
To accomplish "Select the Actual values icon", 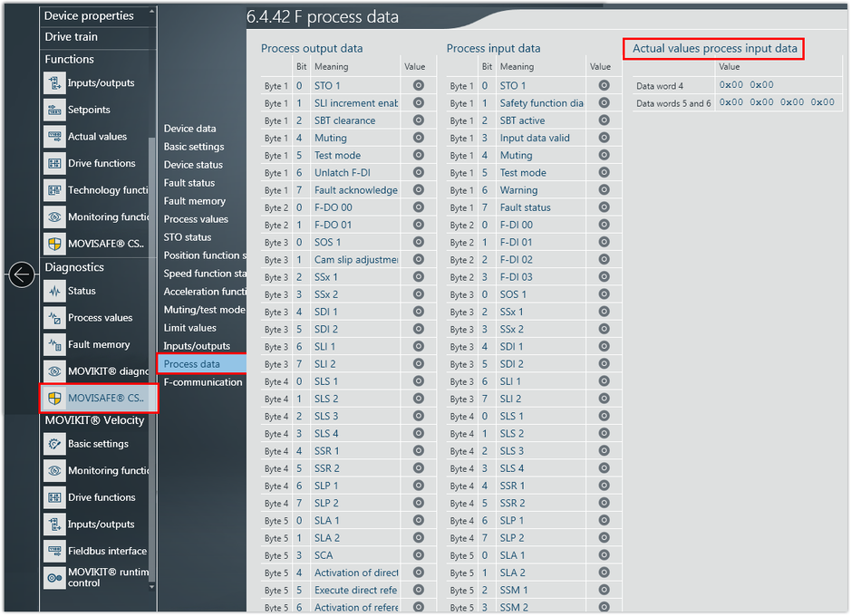I will point(54,137).
